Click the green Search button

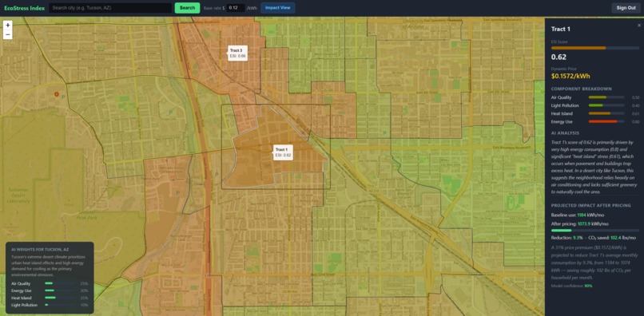187,8
